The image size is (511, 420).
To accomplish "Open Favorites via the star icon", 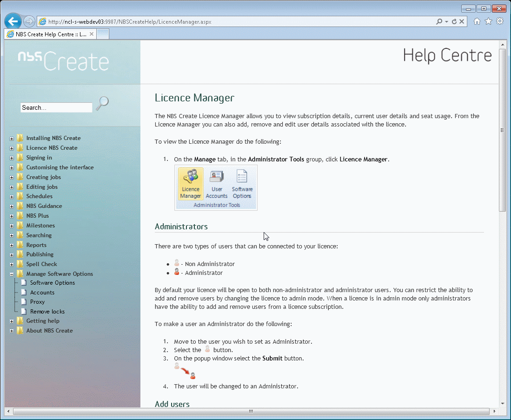I will tap(488, 21).
